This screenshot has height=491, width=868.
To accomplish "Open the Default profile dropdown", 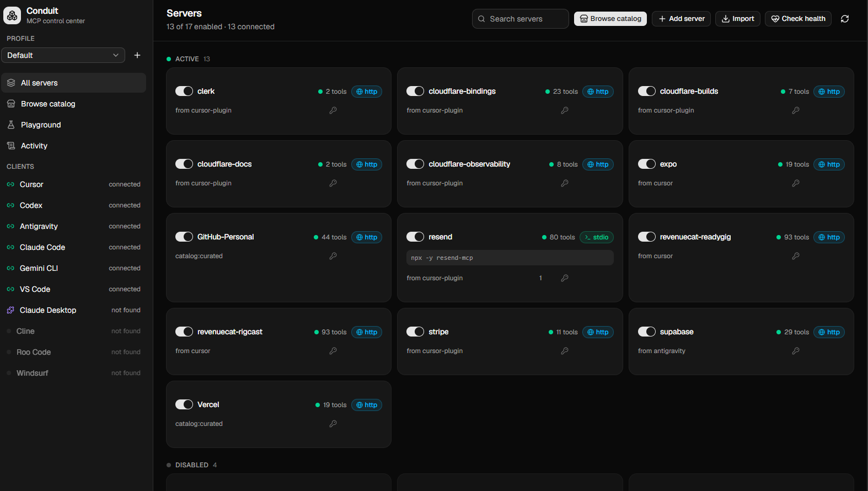I will pyautogui.click(x=63, y=55).
